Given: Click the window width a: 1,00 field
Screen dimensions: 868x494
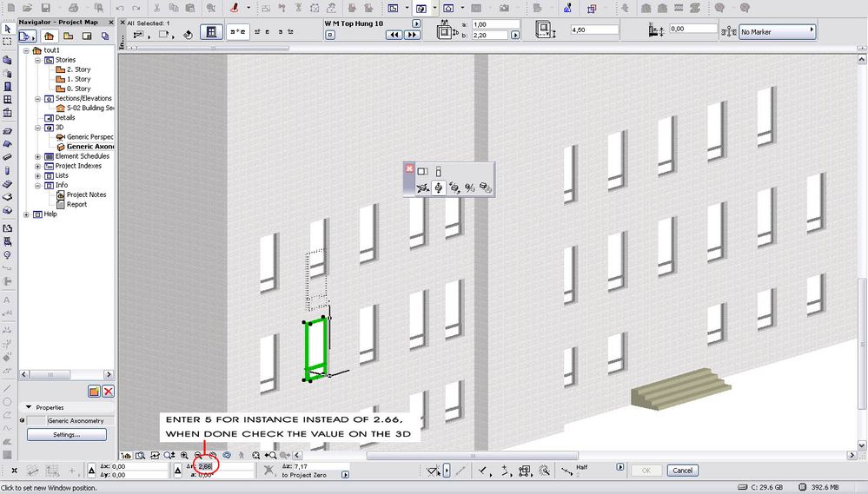Looking at the screenshot, I should pyautogui.click(x=496, y=24).
